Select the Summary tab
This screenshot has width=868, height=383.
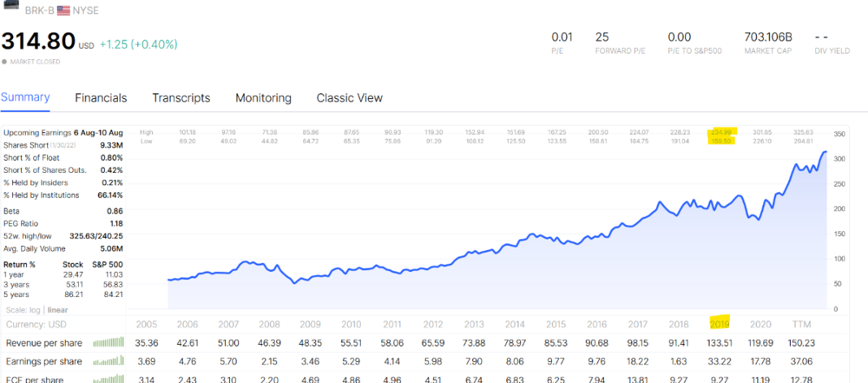pyautogui.click(x=25, y=97)
